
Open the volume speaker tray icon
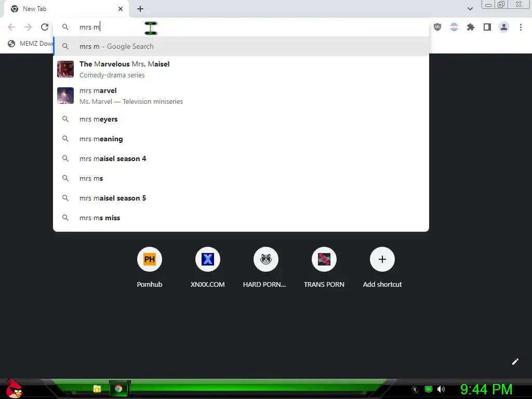pos(441,389)
